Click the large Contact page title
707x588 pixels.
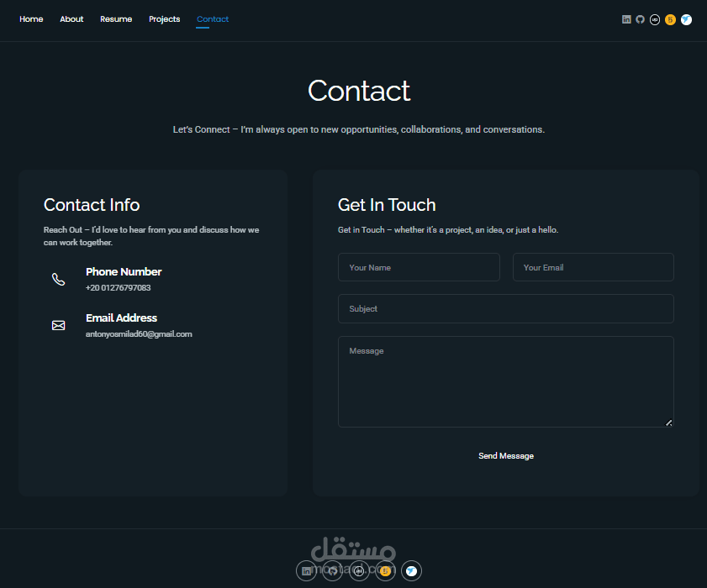click(x=359, y=91)
